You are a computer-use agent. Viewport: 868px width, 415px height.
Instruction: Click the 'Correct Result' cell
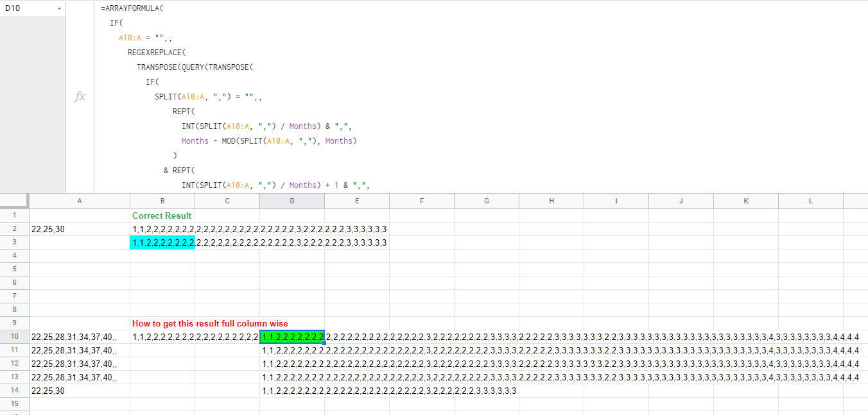tap(162, 216)
